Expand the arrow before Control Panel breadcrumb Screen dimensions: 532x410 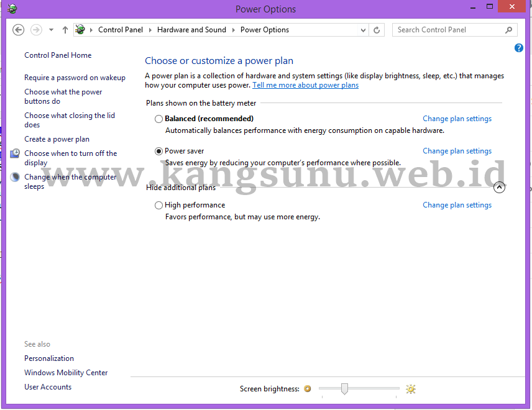[x=91, y=30]
